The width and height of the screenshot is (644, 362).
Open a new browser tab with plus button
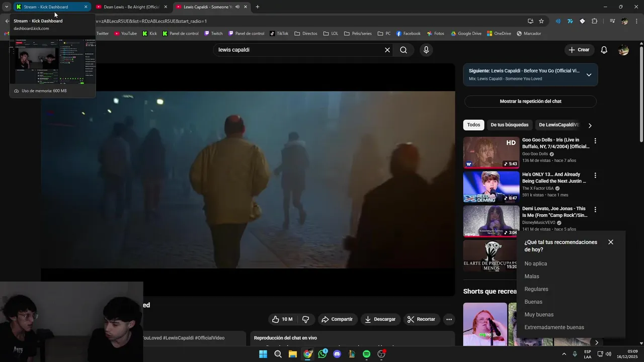pyautogui.click(x=258, y=7)
